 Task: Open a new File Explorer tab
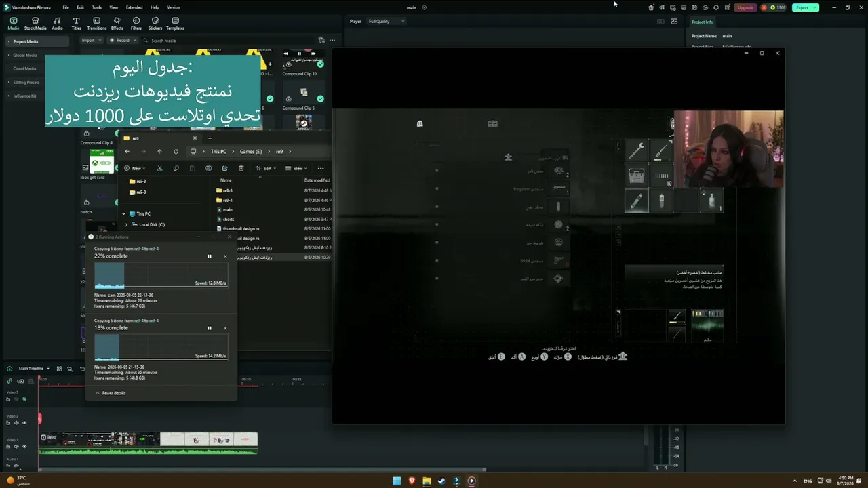click(210, 138)
